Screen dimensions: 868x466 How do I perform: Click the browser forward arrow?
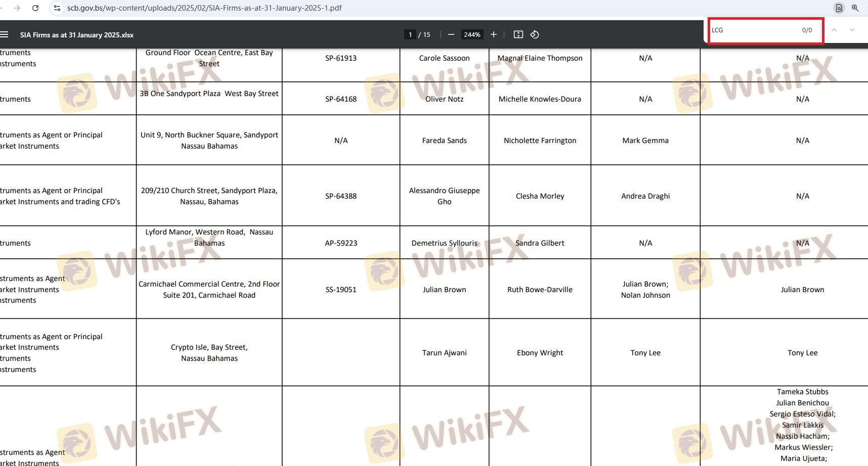click(17, 8)
